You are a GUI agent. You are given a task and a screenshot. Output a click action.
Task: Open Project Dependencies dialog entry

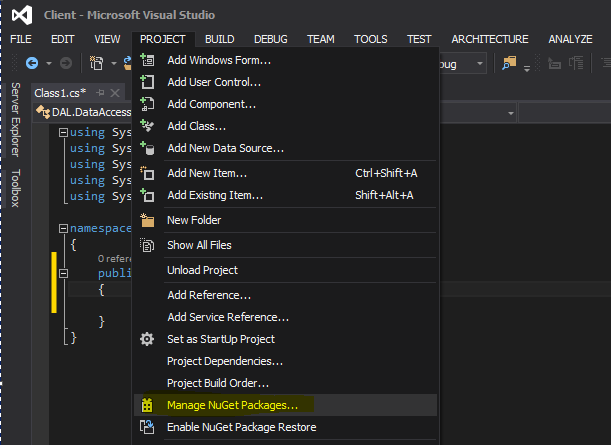tap(286, 361)
